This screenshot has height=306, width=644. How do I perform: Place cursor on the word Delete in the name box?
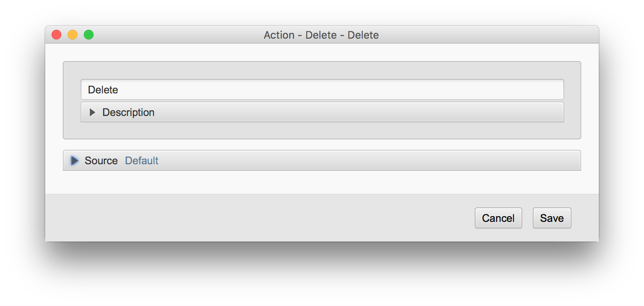(x=103, y=90)
